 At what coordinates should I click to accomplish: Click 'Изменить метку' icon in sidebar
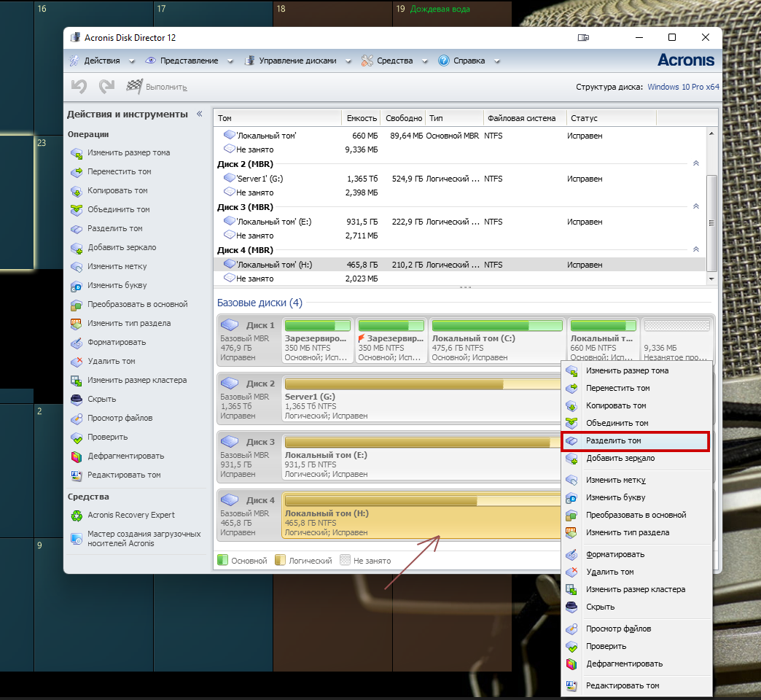77,266
